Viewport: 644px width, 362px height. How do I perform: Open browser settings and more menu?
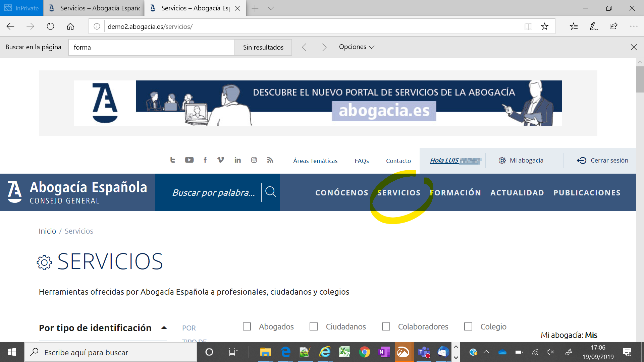tap(634, 26)
